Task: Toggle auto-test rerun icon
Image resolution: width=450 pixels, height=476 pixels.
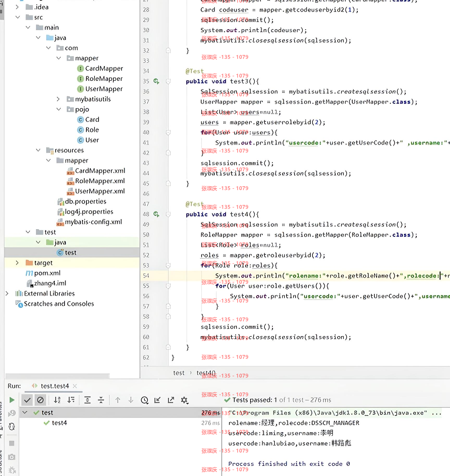Action: click(12, 427)
